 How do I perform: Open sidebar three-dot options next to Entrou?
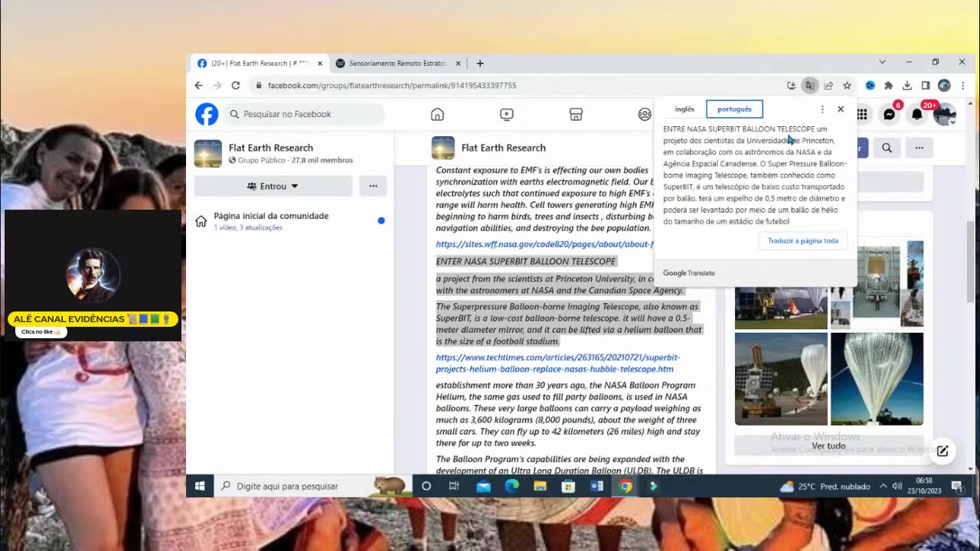373,186
